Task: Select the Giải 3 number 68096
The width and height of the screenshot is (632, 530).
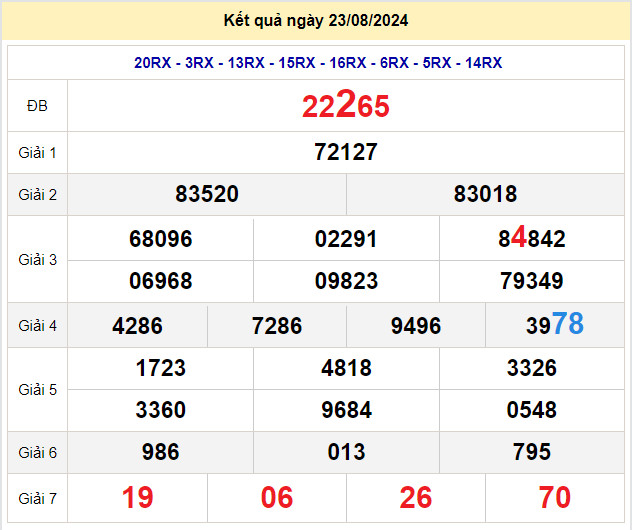Action: coord(160,239)
